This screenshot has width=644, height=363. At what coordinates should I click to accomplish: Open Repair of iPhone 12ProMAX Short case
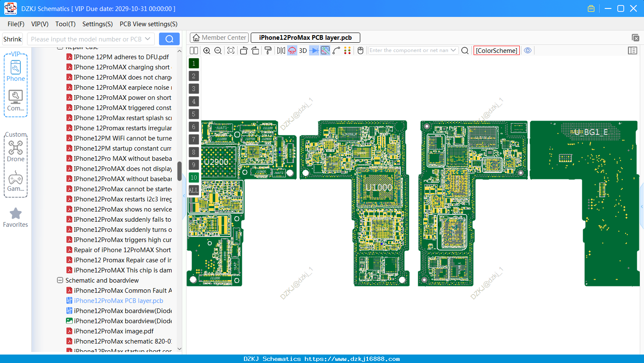click(x=122, y=250)
